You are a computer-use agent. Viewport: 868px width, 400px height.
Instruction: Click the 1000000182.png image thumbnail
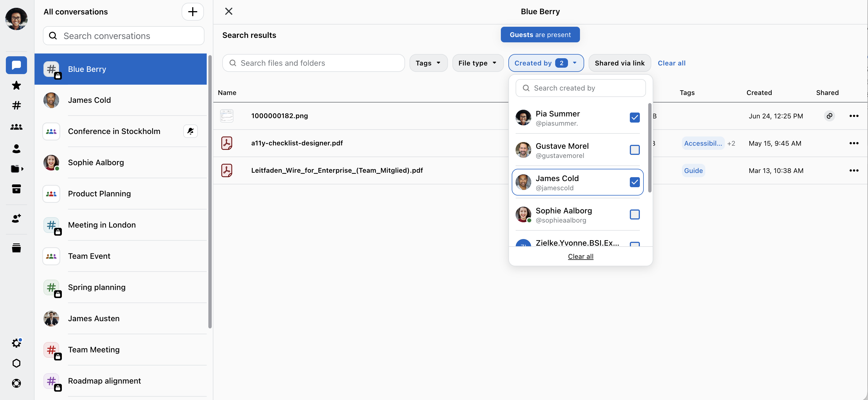pos(227,116)
